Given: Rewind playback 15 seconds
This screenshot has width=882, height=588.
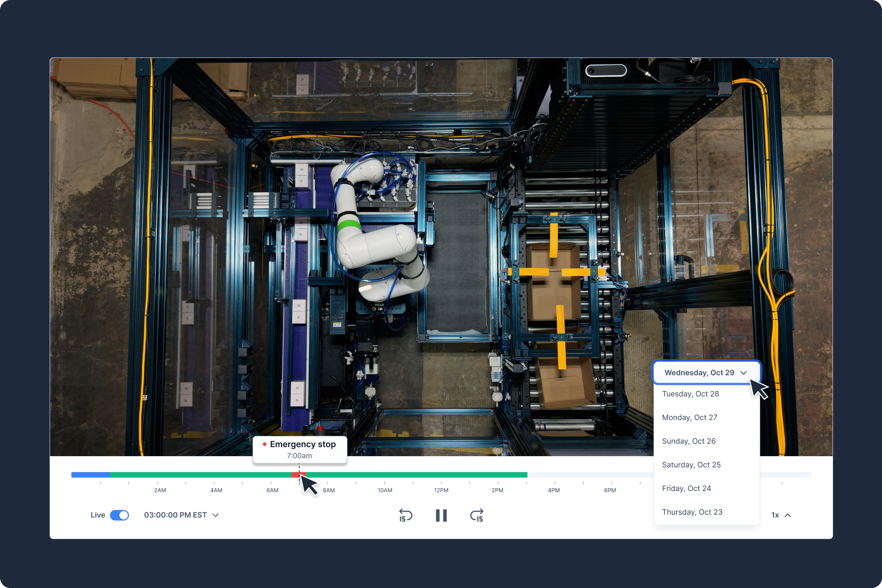Looking at the screenshot, I should pos(405,515).
